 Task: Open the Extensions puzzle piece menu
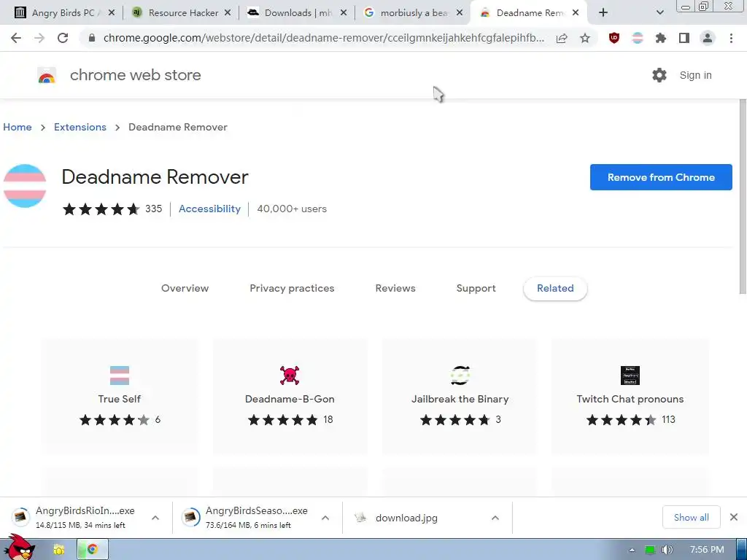point(661,38)
